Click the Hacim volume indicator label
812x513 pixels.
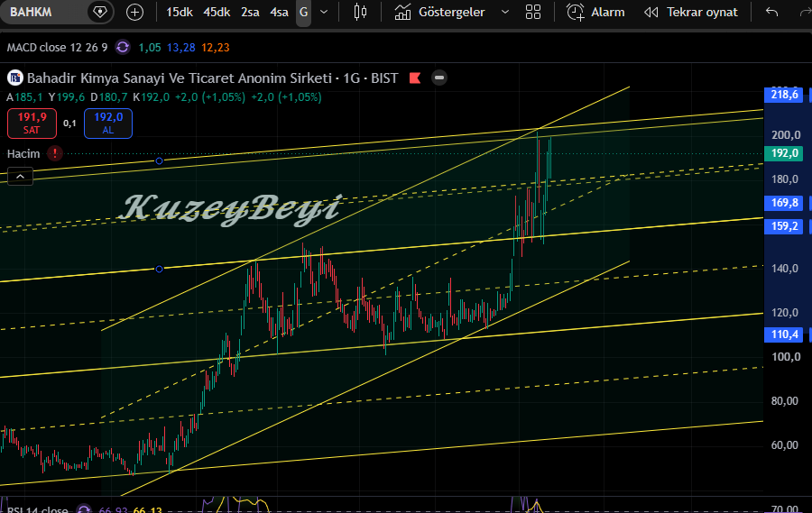[23, 154]
